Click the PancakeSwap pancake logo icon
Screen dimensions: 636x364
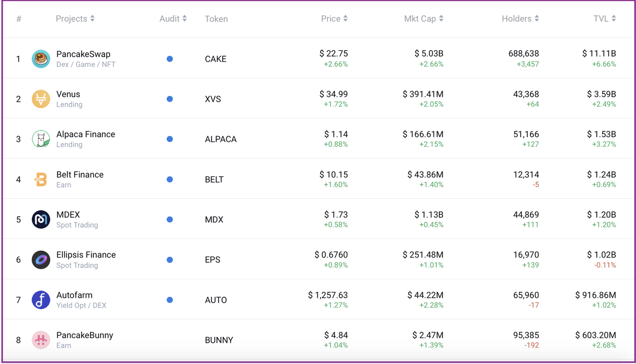(x=41, y=59)
